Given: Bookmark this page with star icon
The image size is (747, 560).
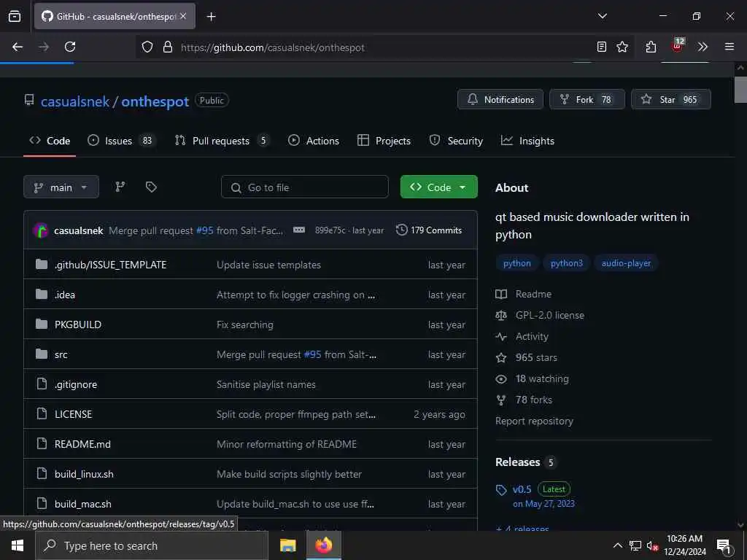Looking at the screenshot, I should click(x=622, y=47).
